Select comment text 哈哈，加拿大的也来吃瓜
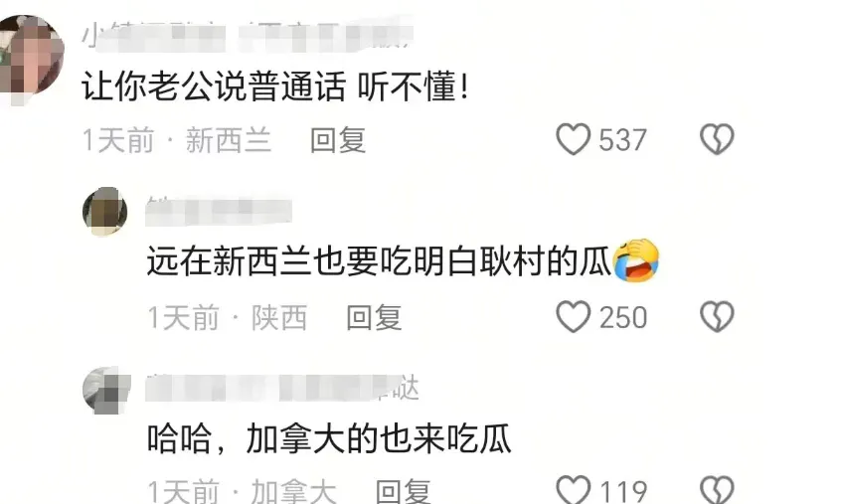The width and height of the screenshot is (841, 504). (329, 438)
